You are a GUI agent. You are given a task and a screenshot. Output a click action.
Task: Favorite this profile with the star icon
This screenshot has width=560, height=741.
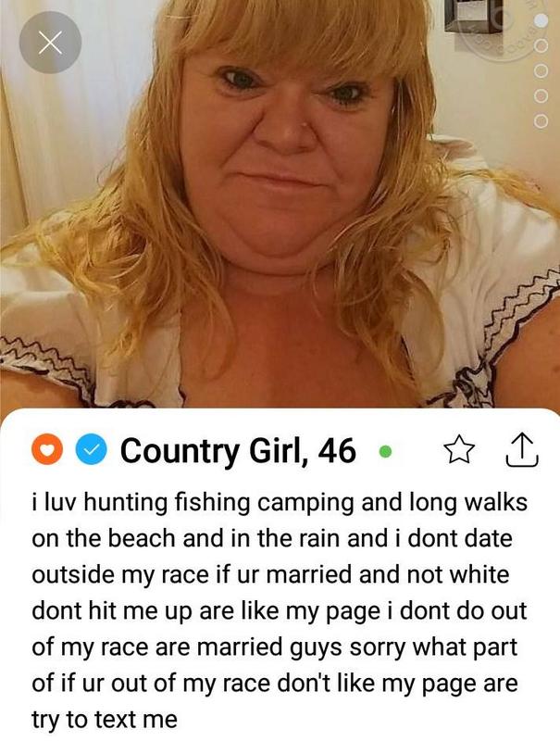point(459,450)
